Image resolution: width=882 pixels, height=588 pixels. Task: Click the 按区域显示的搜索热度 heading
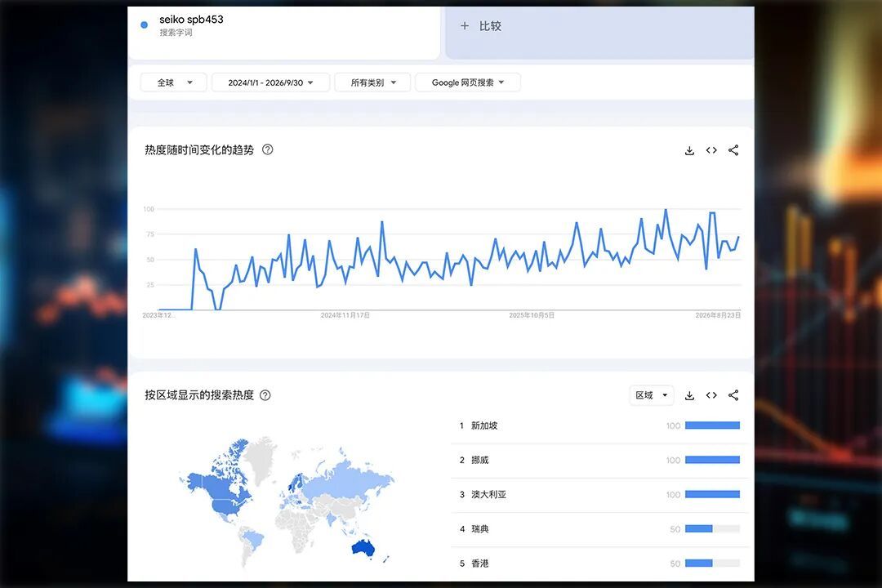tap(199, 395)
